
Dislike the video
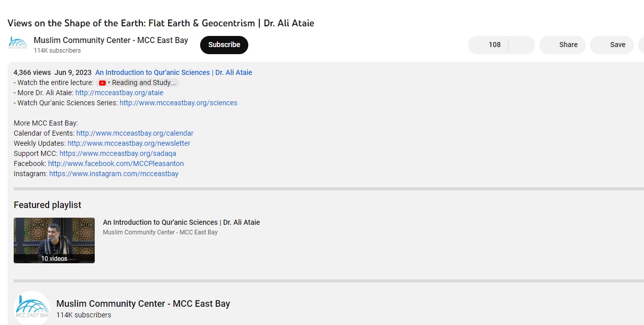[x=522, y=45]
